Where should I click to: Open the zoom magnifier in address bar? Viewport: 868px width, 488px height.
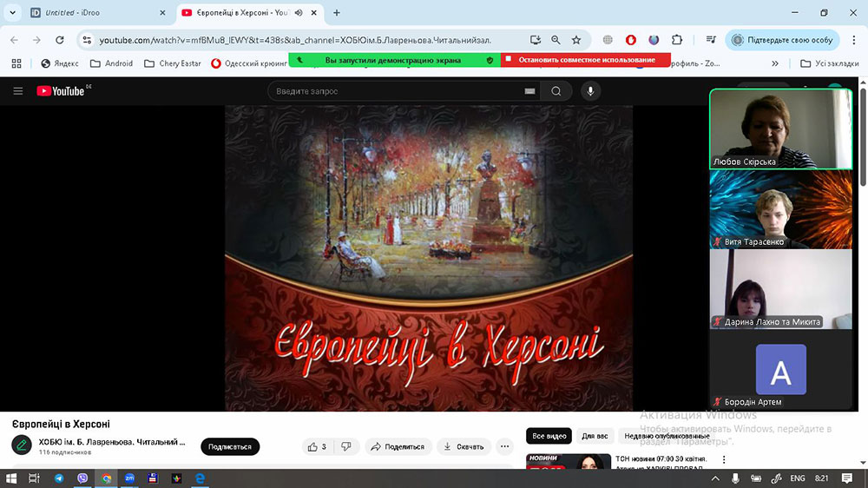click(556, 40)
